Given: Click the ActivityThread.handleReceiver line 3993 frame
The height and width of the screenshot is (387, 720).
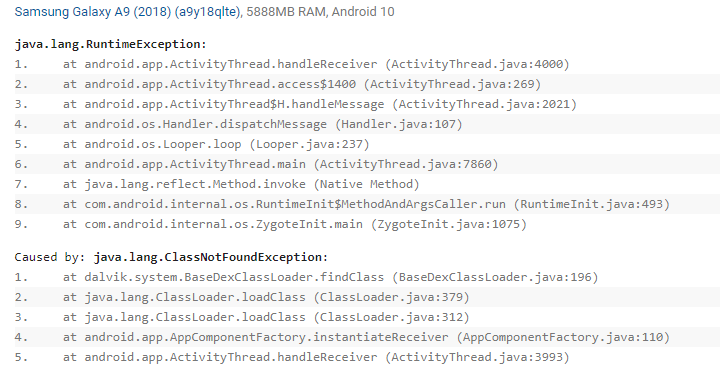Looking at the screenshot, I should point(367,357).
